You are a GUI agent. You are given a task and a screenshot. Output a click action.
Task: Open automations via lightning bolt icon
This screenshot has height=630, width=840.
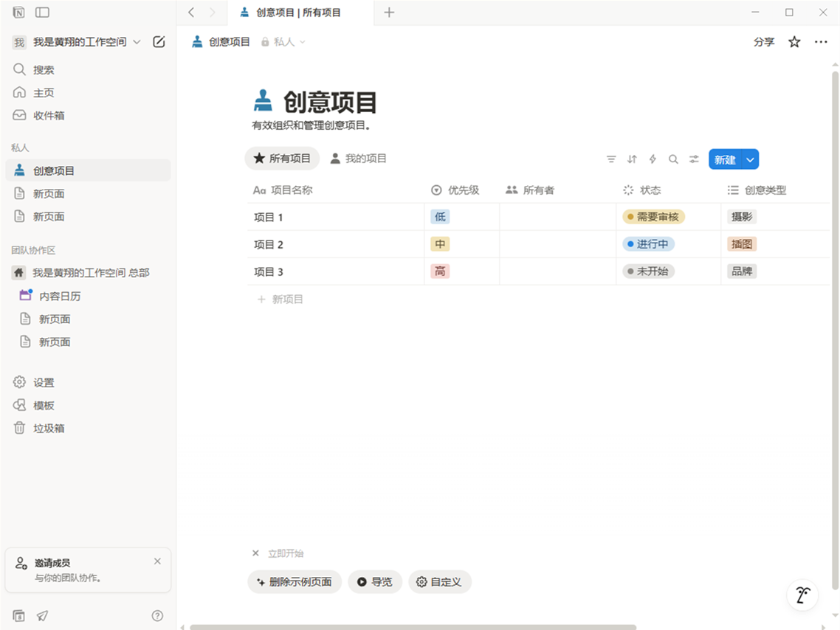653,159
